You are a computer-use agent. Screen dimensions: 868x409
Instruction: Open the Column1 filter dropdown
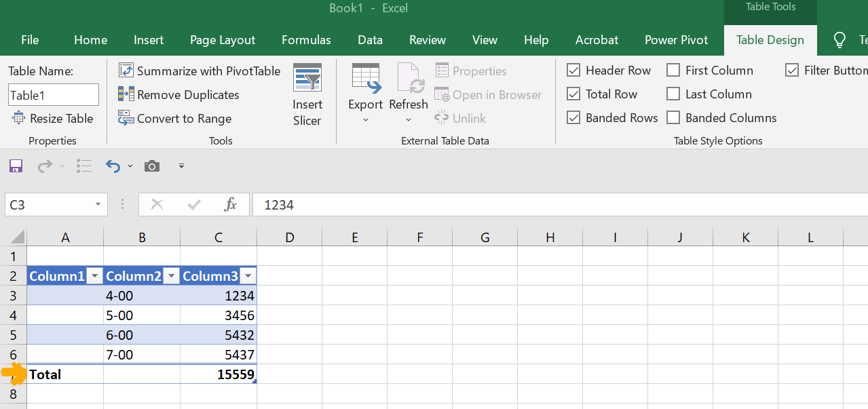(x=94, y=276)
